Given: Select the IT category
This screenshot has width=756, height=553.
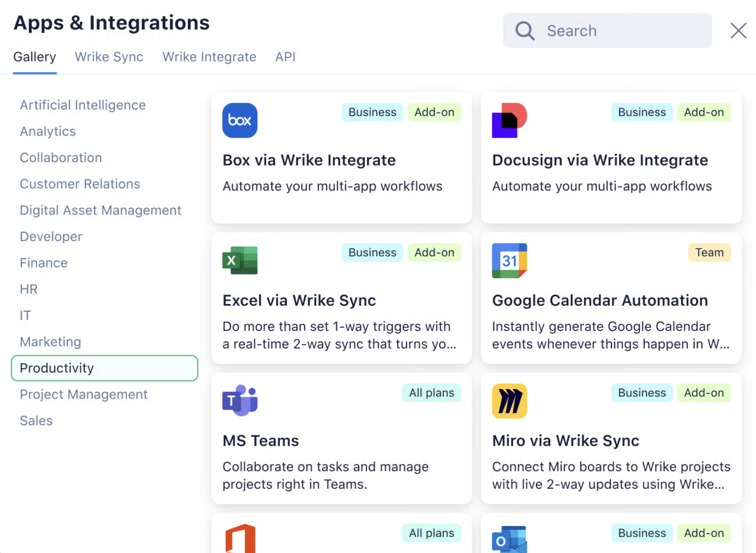Looking at the screenshot, I should click(x=25, y=316).
